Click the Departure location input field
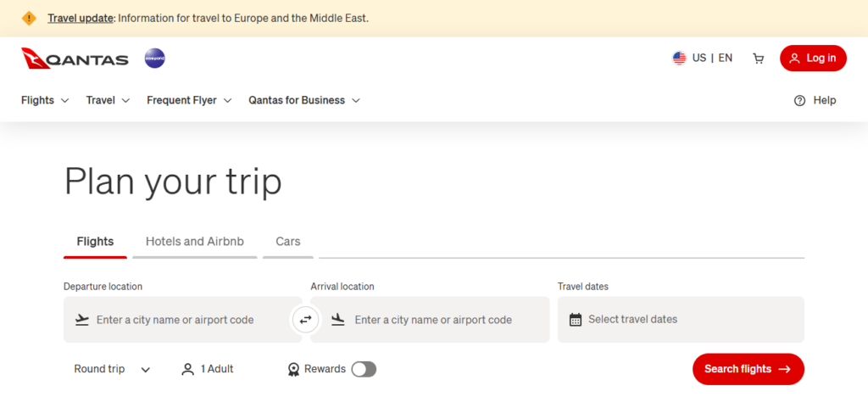Image resolution: width=868 pixels, height=397 pixels. click(183, 320)
